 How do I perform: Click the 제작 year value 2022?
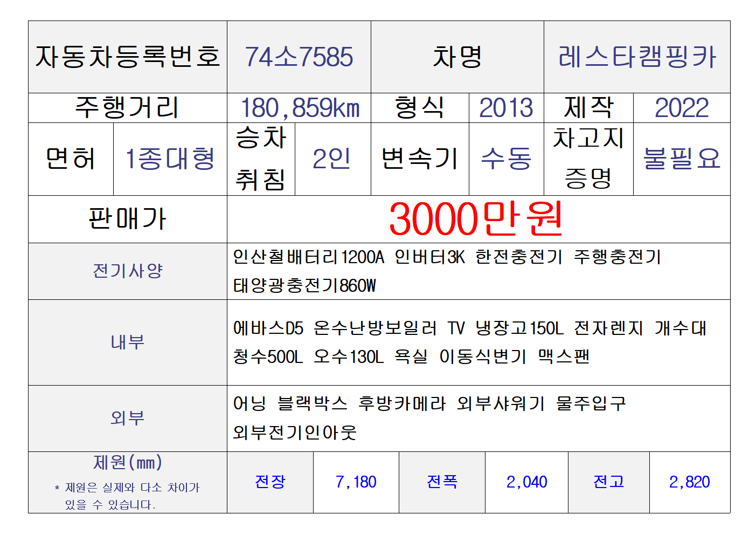coord(682,108)
